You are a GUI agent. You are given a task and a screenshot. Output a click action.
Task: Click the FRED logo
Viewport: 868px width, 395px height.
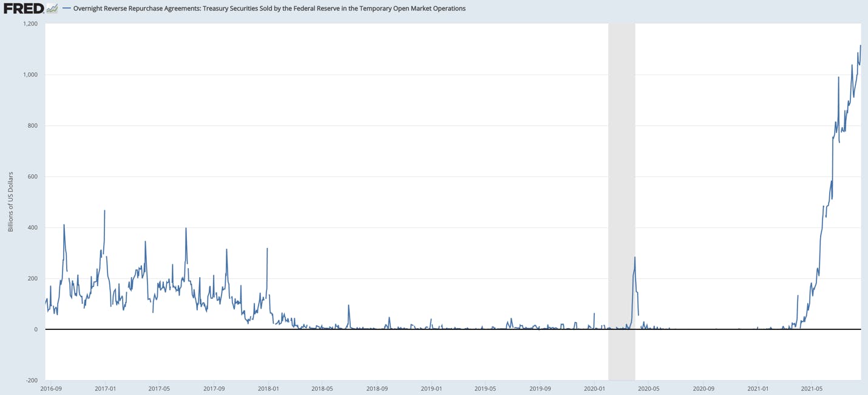[x=24, y=9]
